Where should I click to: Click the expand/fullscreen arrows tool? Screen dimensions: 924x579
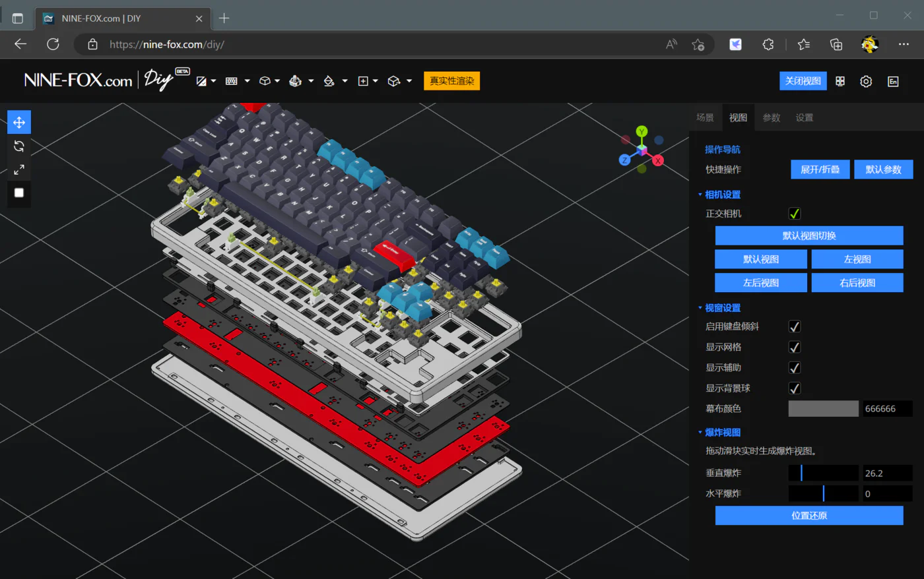[19, 169]
